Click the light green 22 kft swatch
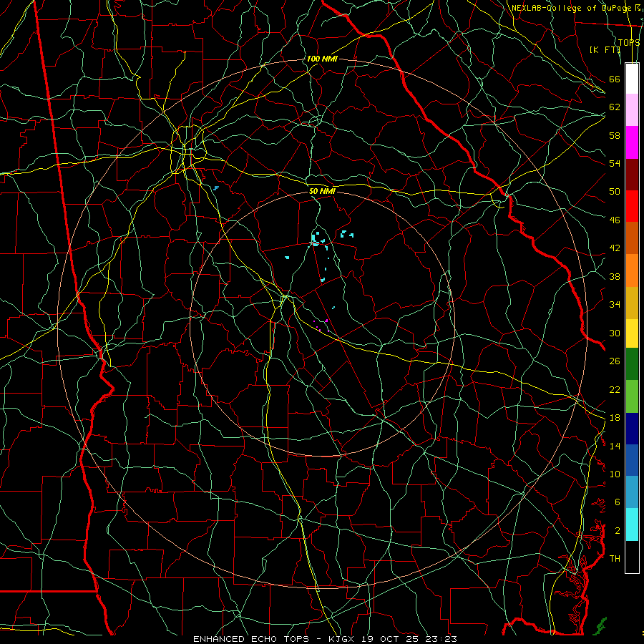The width and height of the screenshot is (644, 644). 632,396
